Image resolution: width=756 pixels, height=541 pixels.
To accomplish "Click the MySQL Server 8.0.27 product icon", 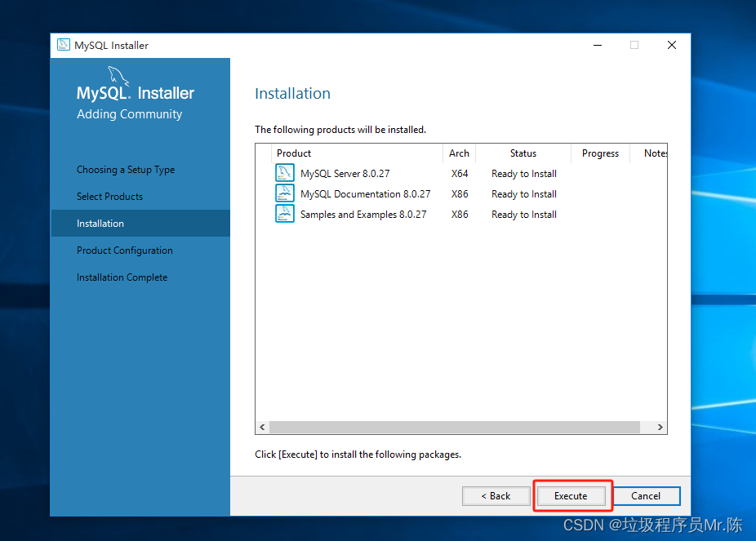I will (x=284, y=173).
